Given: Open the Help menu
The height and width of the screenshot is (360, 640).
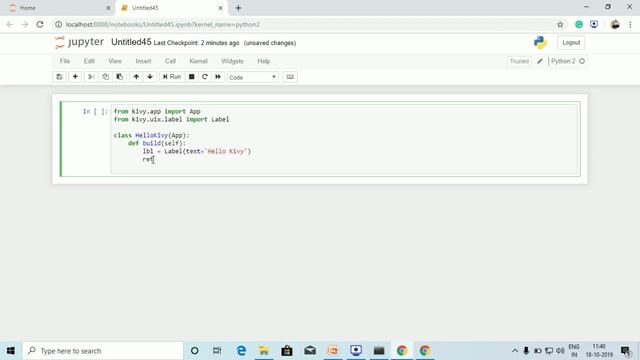Looking at the screenshot, I should point(264,61).
